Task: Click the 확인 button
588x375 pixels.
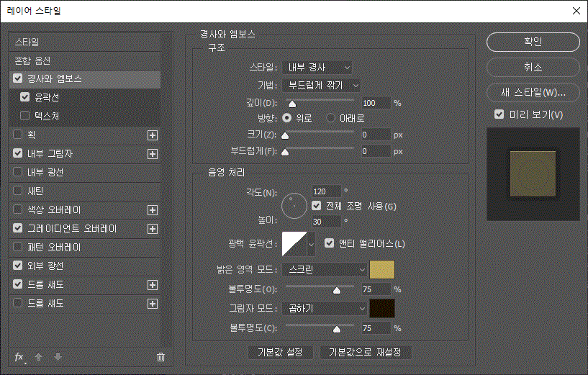Action: pos(533,42)
